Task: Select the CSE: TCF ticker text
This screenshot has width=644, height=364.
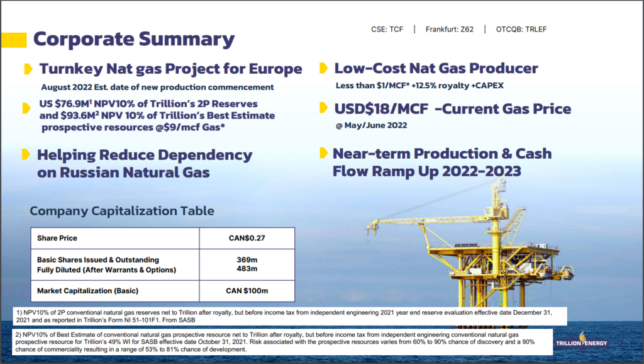Action: pyautogui.click(x=387, y=30)
